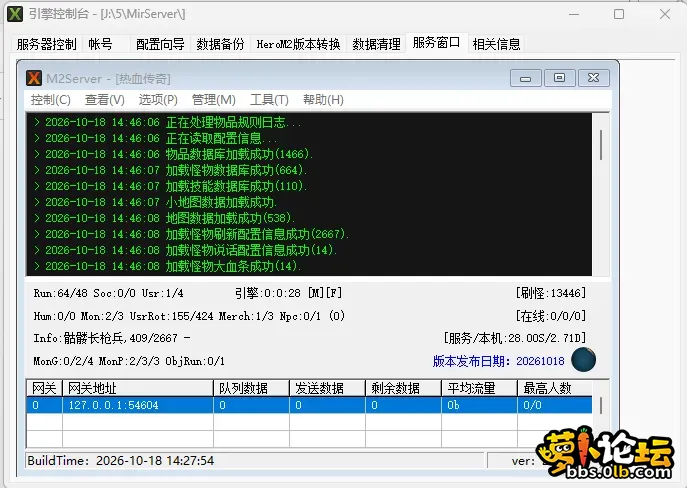This screenshot has height=488, width=687.
Task: Click log line 加载怪物刷新配置信息成功(2667)
Action: (x=191, y=234)
